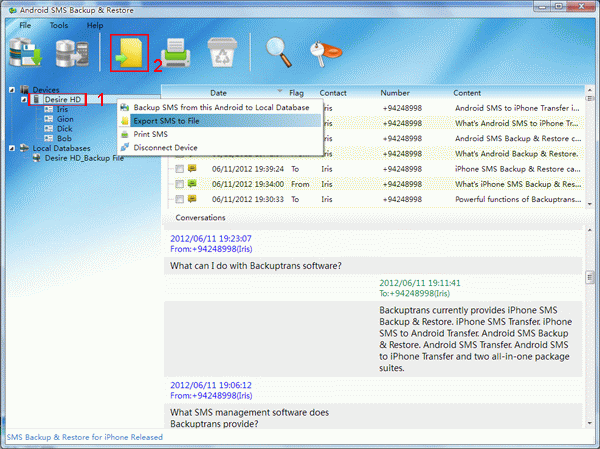Screen dimensions: 600x449
Task: Click the contact icon beside Gion
Action: pyautogui.click(x=49, y=119)
